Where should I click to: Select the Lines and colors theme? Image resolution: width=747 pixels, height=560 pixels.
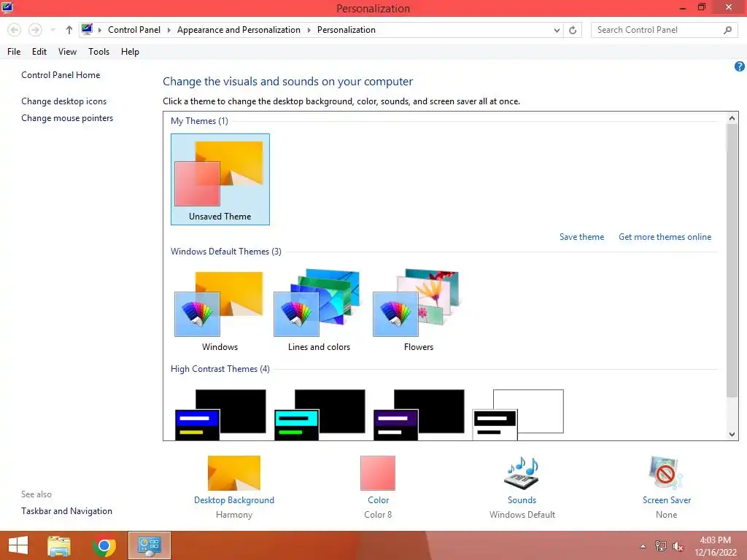319,310
